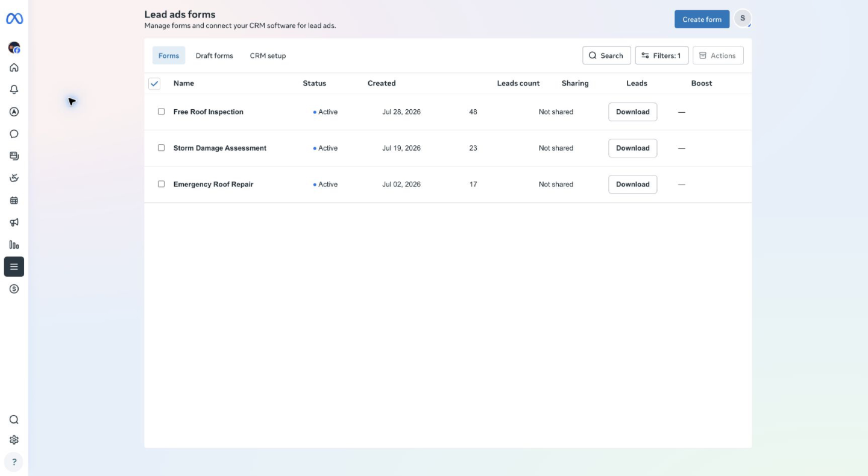Screen dimensions: 868x476
Task: Open Ads with the megaphone icon
Action: (x=14, y=223)
